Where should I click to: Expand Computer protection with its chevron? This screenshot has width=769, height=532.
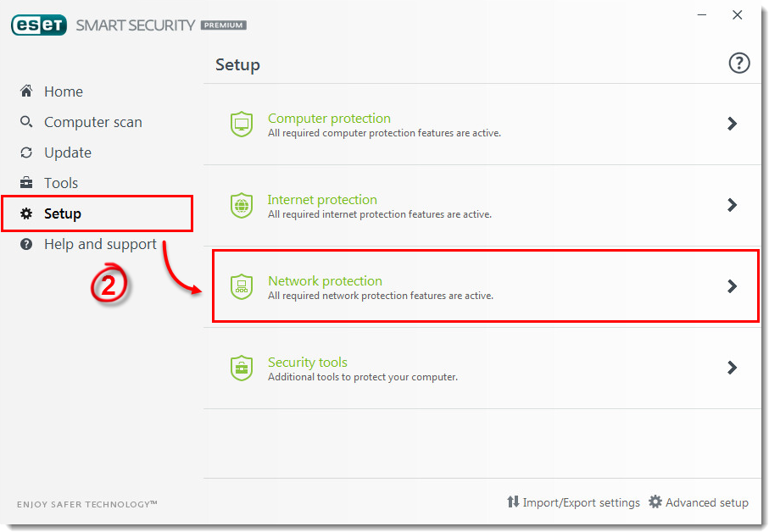732,124
